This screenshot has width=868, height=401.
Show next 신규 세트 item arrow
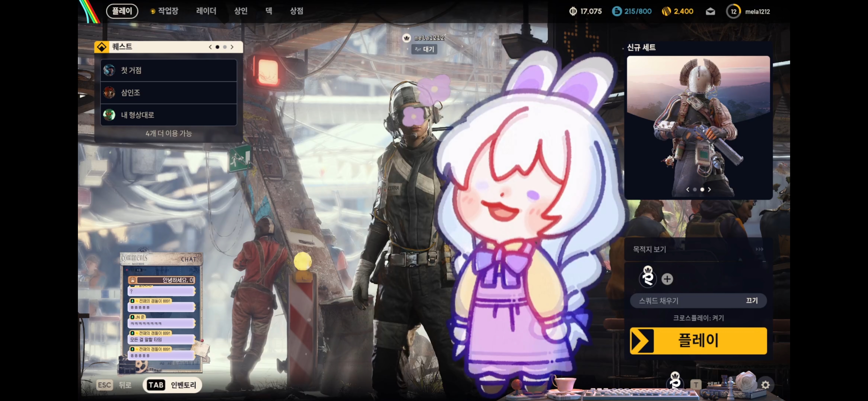[709, 190]
